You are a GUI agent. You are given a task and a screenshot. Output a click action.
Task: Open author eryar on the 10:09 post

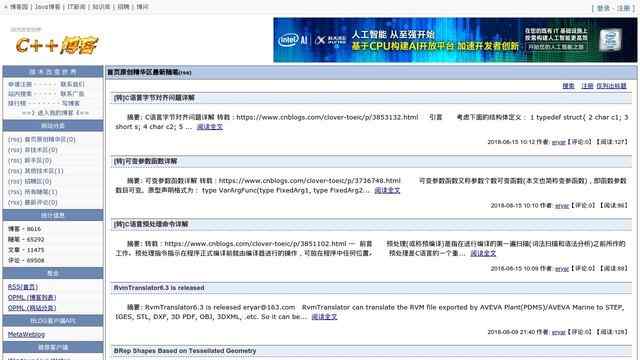pyautogui.click(x=562, y=269)
